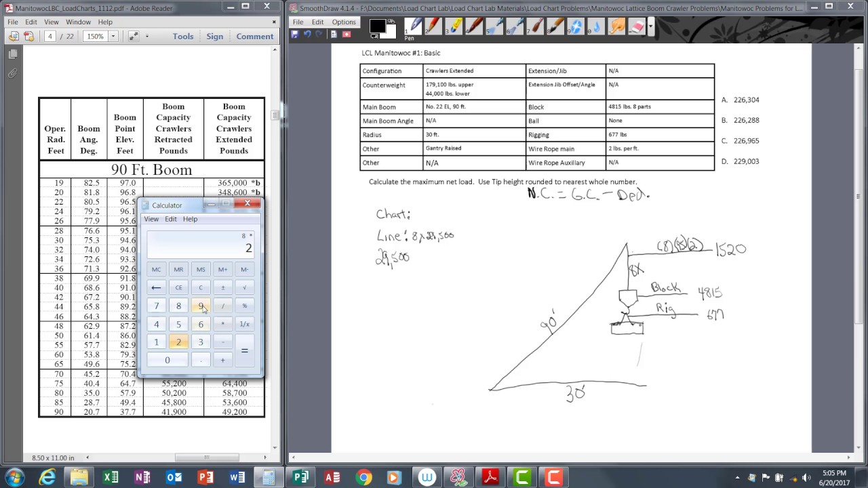868x488 pixels.
Task: Select tool 3, the marker, in SmoothDraw
Action: pos(454,26)
